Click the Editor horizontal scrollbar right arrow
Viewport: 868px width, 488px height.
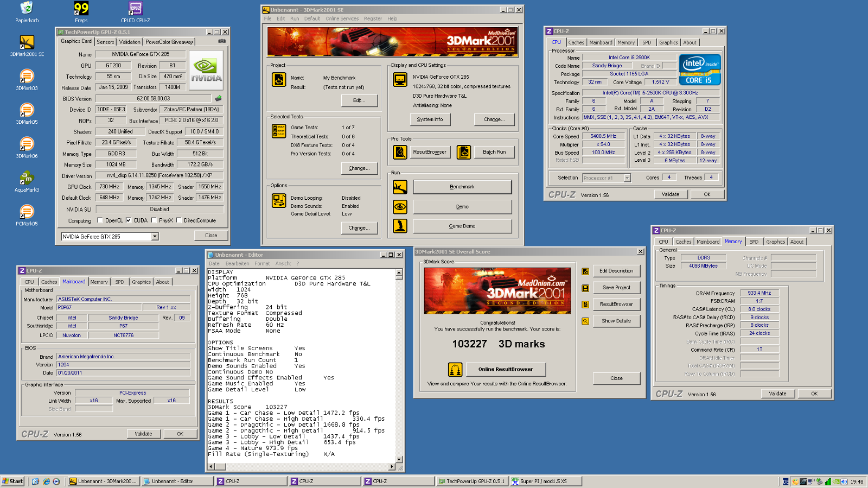click(x=392, y=467)
